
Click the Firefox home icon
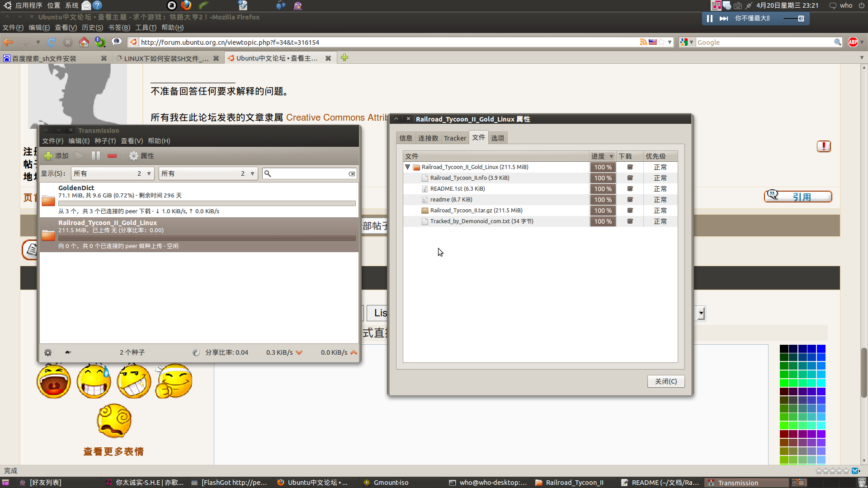[84, 42]
